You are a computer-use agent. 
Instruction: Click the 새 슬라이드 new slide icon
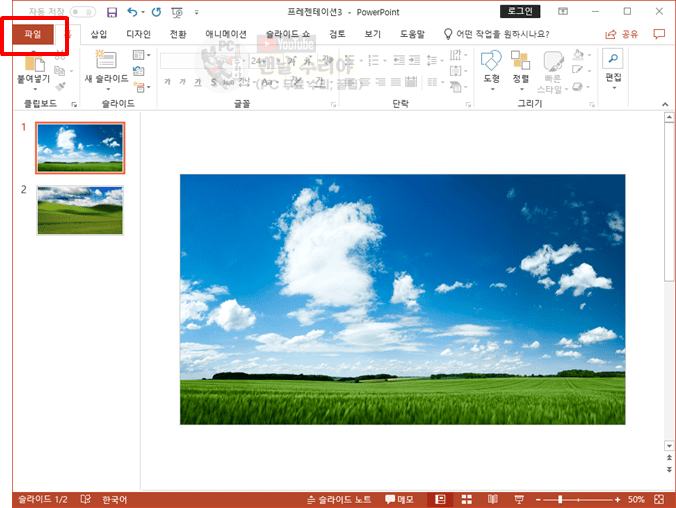106,62
